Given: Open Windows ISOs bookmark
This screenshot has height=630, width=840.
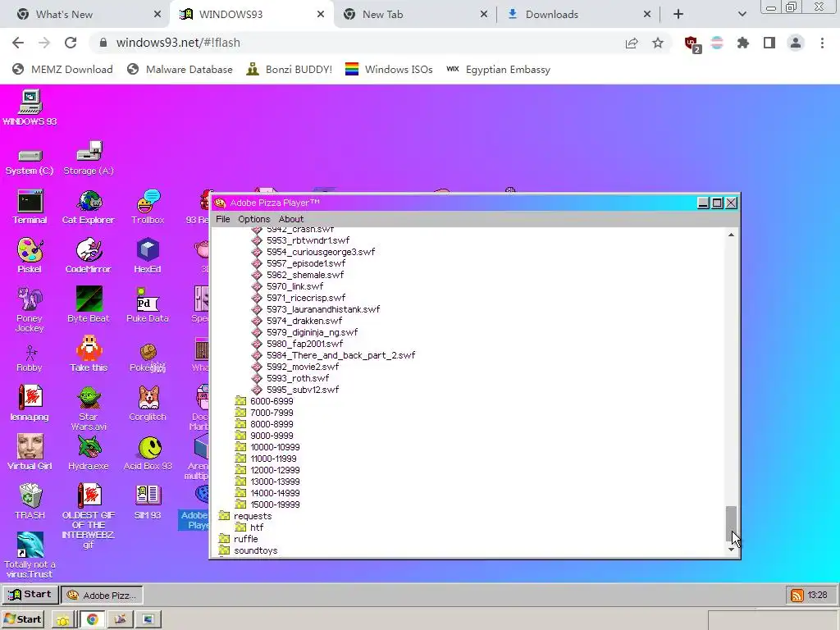Looking at the screenshot, I should pyautogui.click(x=388, y=70).
